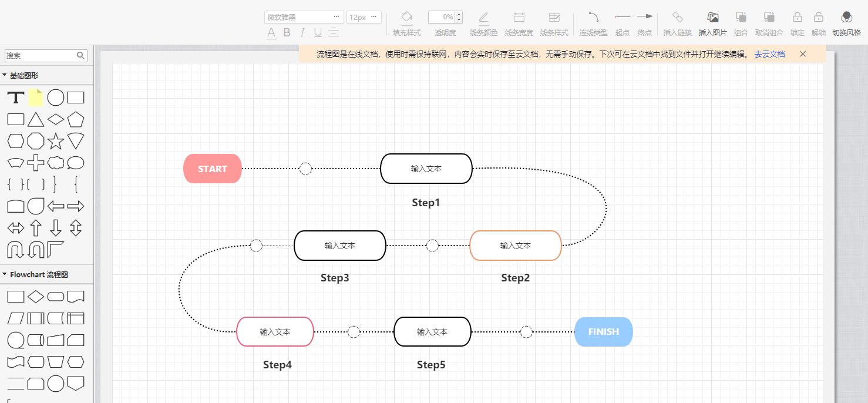Select the right arrow shape
This screenshot has height=403, width=868.
pyautogui.click(x=76, y=206)
